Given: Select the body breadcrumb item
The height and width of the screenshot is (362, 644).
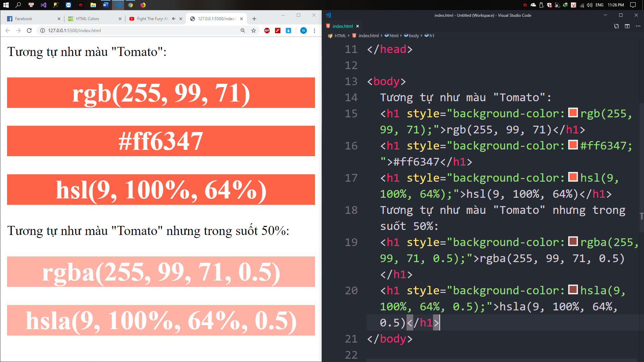Looking at the screenshot, I should point(414,36).
